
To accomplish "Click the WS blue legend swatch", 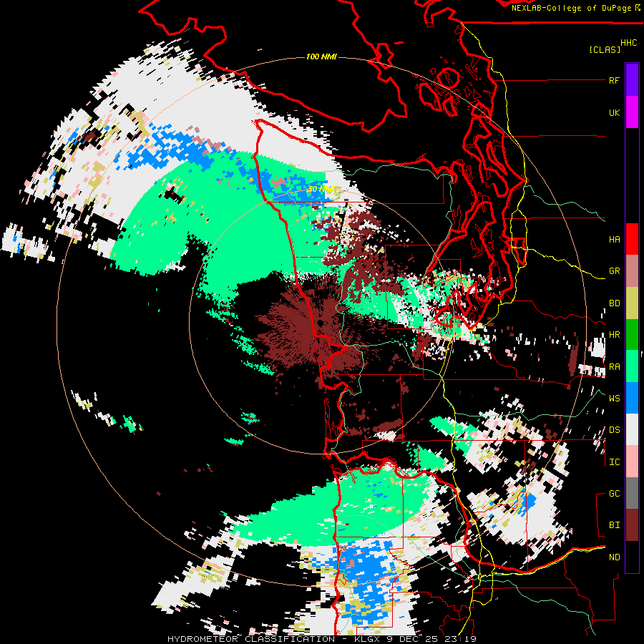I will [x=632, y=398].
